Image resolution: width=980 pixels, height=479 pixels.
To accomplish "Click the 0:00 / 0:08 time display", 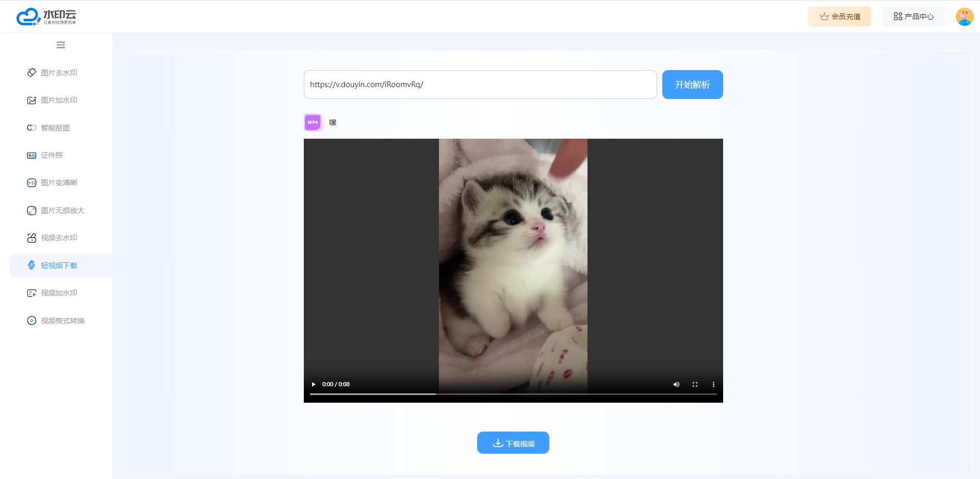I will coord(336,384).
